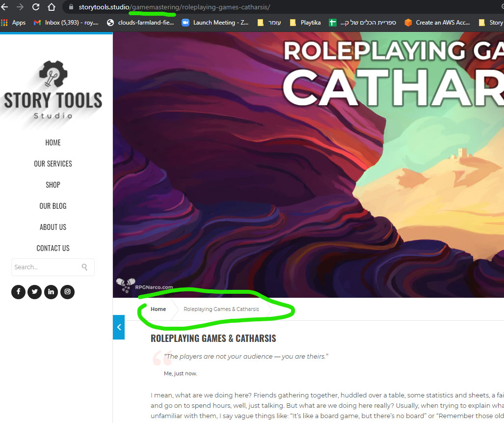This screenshot has width=504, height=423.
Task: Open the Gmail Inbox bookmark
Action: [x=66, y=23]
